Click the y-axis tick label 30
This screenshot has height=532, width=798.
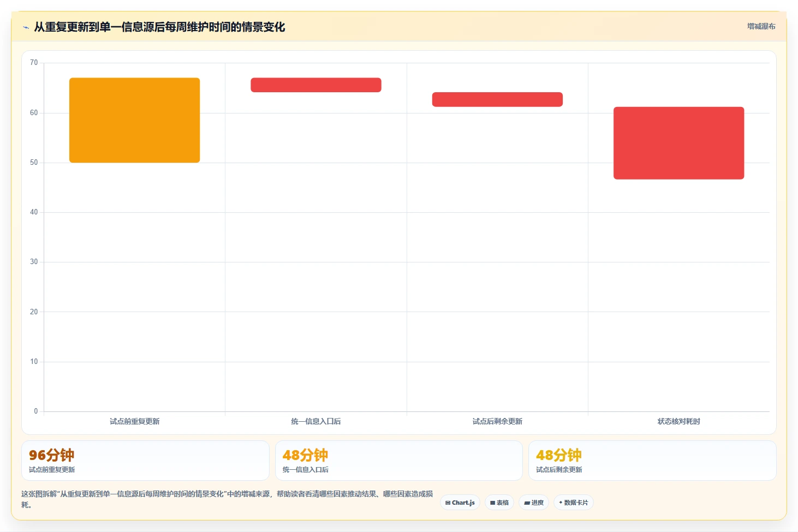click(34, 262)
